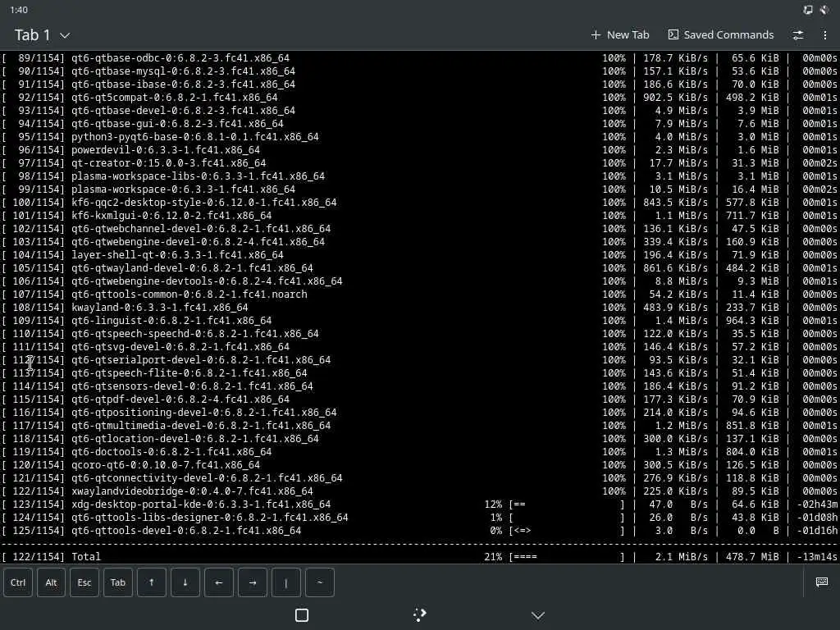
Task: Click line layer-shell-qt-0:6.3.3-1.fc41.x86_64
Action: [177, 255]
